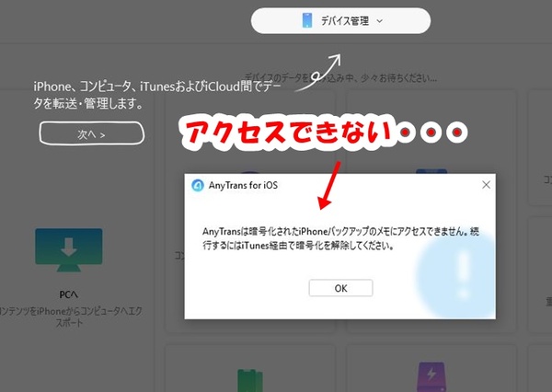Click the AnyTrans logo in dialog title
Image resolution: width=552 pixels, height=392 pixels.
pyautogui.click(x=198, y=185)
